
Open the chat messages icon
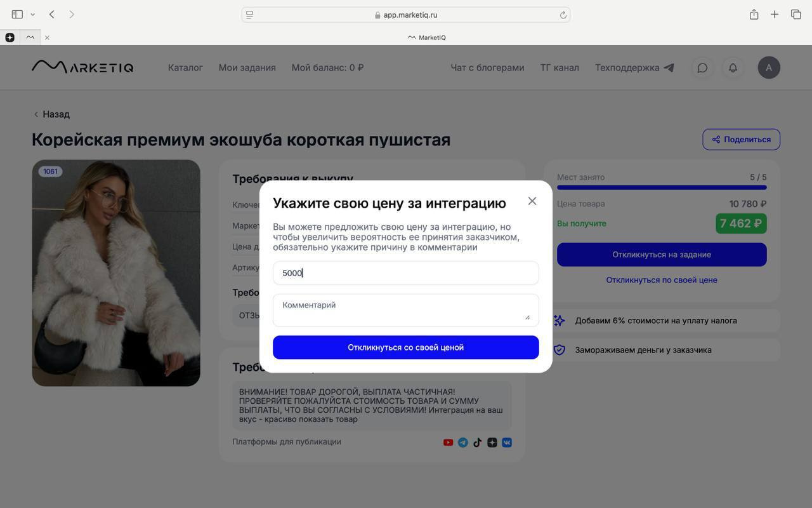(x=702, y=67)
